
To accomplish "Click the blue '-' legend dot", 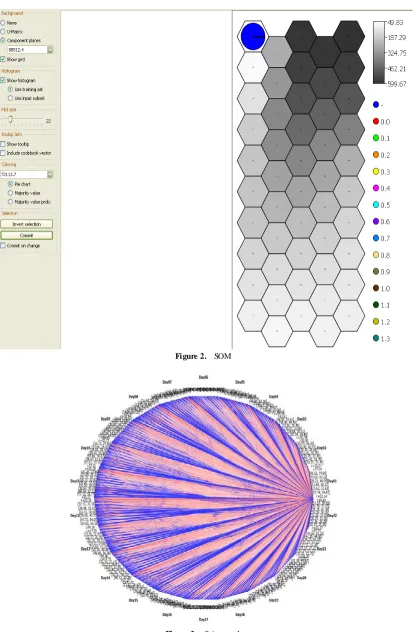I will [376, 105].
